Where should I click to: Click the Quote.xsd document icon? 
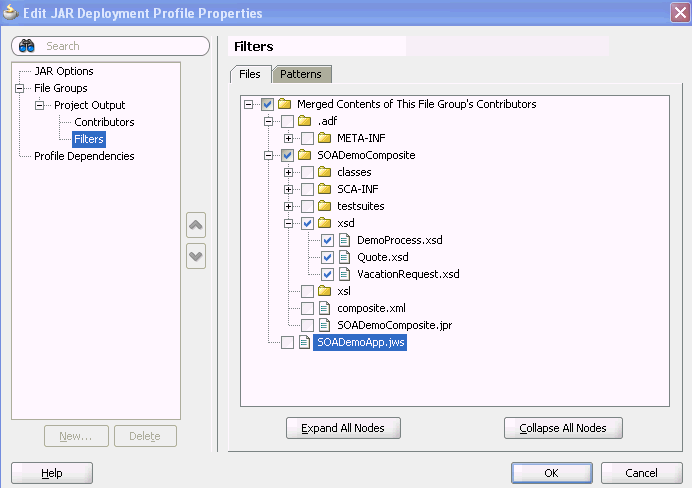344,257
